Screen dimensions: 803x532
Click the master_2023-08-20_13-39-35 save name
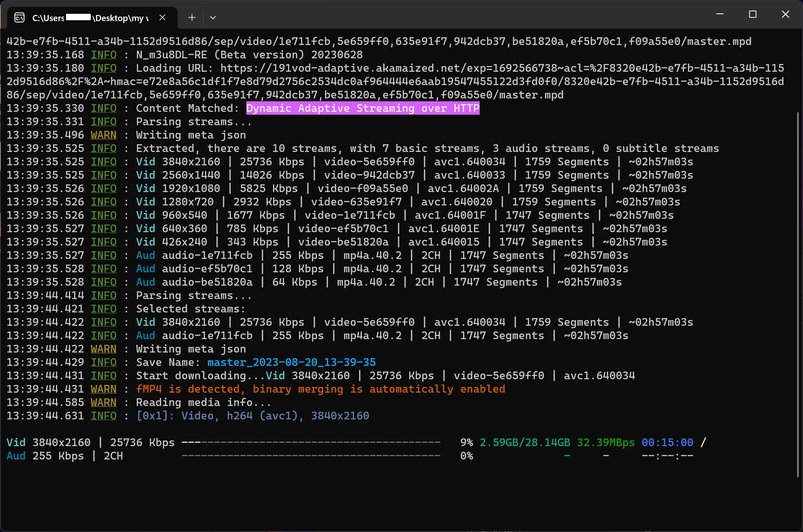coord(291,362)
